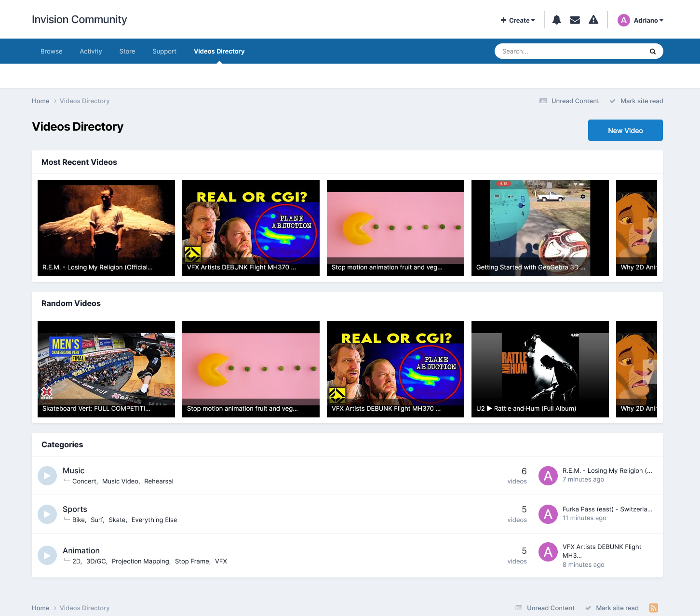
Task: Click Mark site read at top
Action: 642,101
